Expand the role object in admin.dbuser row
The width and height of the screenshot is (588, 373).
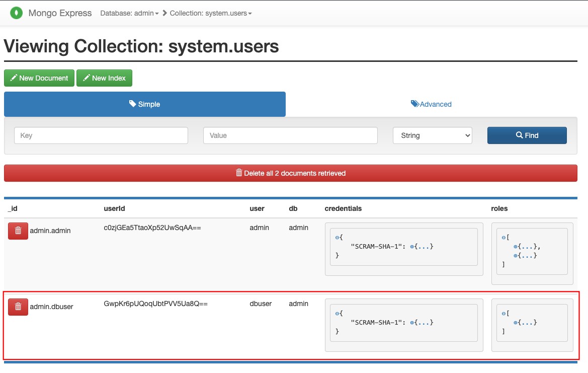516,322
